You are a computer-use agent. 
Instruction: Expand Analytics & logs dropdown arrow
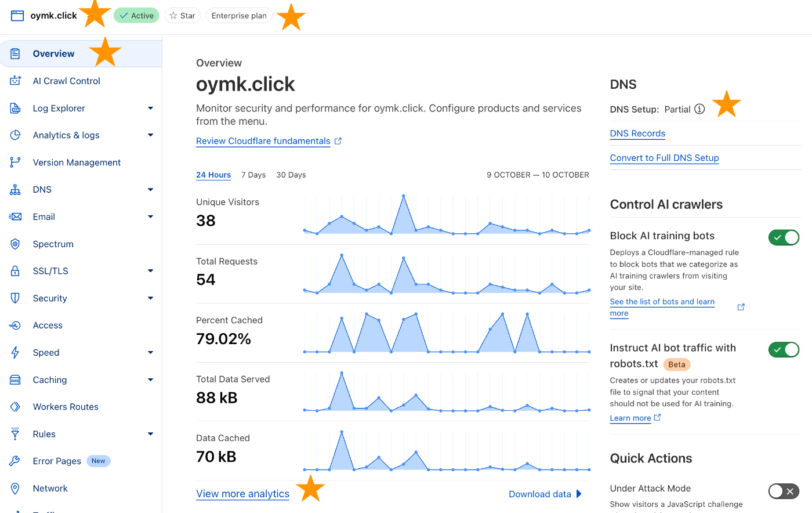[x=150, y=135]
